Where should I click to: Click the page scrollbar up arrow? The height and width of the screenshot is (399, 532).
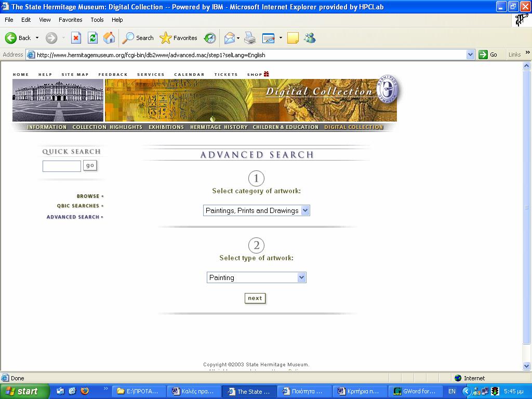tap(527, 66)
